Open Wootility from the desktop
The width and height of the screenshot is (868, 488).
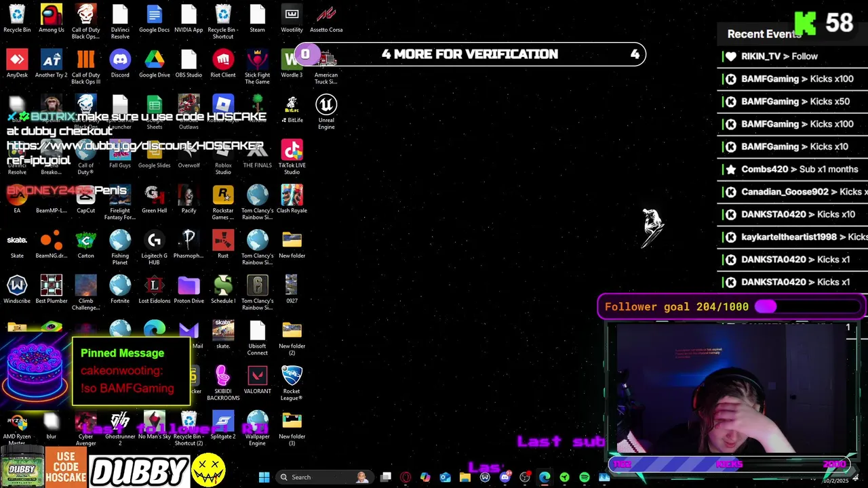(292, 18)
